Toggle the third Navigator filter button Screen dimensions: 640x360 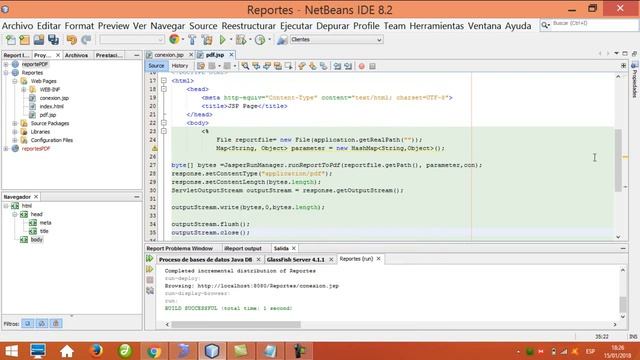56,323
